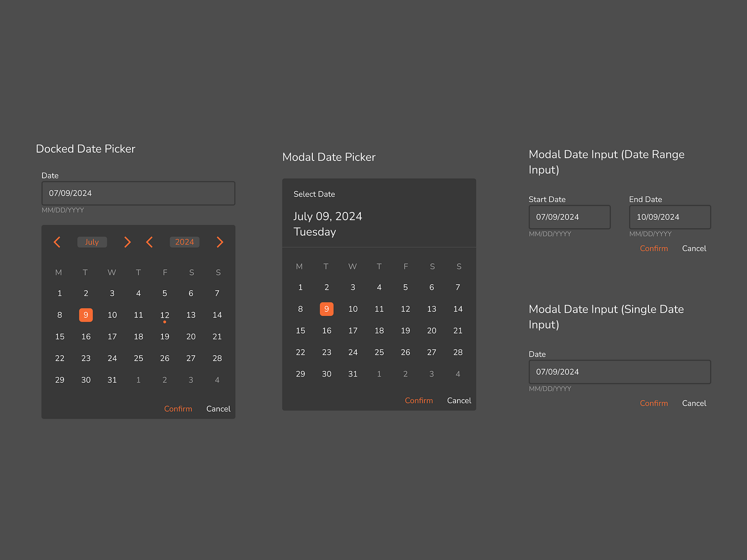
Task: Click the Start Date input showing 07/09/2024
Action: click(569, 217)
